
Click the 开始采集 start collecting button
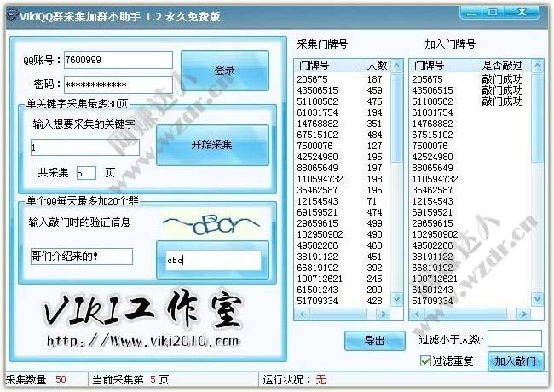point(212,145)
